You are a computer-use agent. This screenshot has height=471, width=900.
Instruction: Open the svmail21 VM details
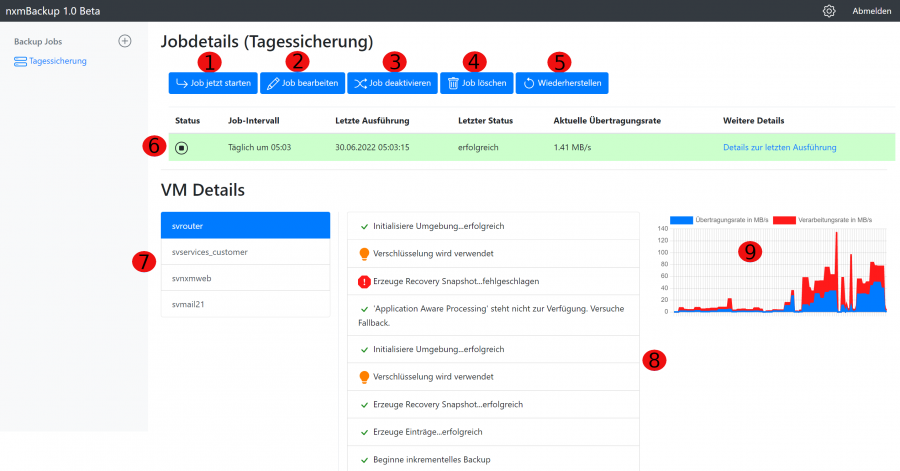pyautogui.click(x=245, y=304)
